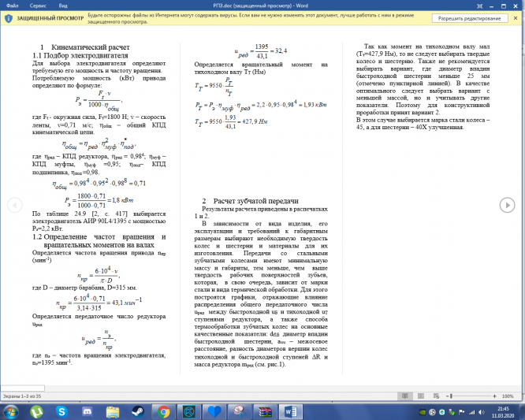Viewport: 525px width, 420px height.
Task: Open Discord from taskbar
Action: point(87,411)
